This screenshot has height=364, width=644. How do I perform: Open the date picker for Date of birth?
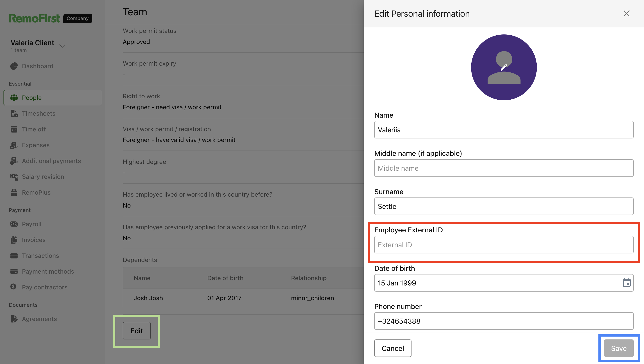(626, 283)
